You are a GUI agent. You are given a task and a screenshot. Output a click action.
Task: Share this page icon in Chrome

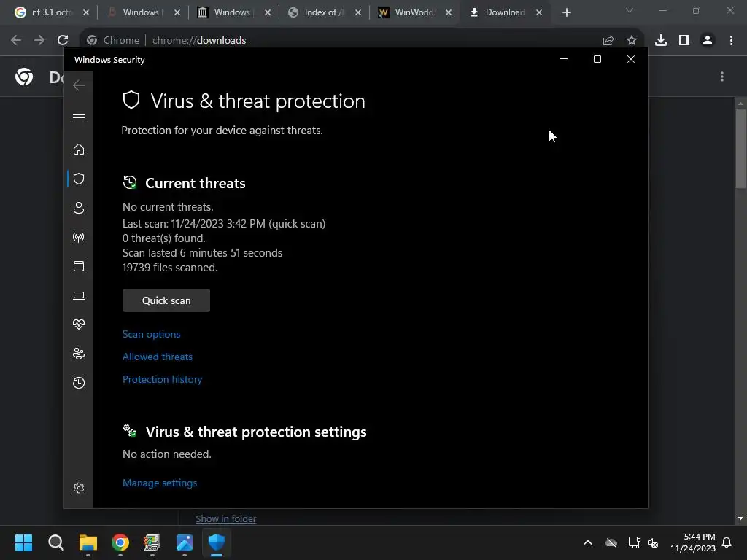pos(608,40)
